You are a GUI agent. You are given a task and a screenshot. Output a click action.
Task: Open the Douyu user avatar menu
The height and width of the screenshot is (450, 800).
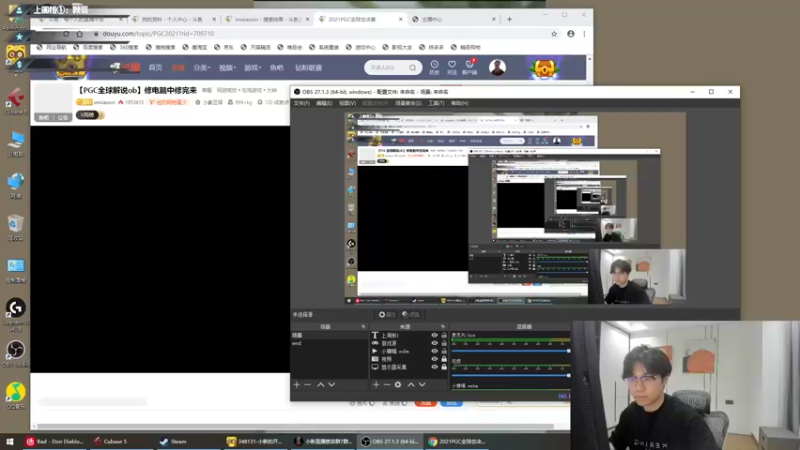497,67
